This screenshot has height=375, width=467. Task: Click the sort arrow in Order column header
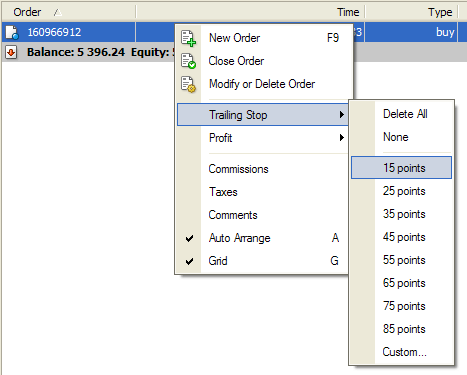(x=58, y=13)
